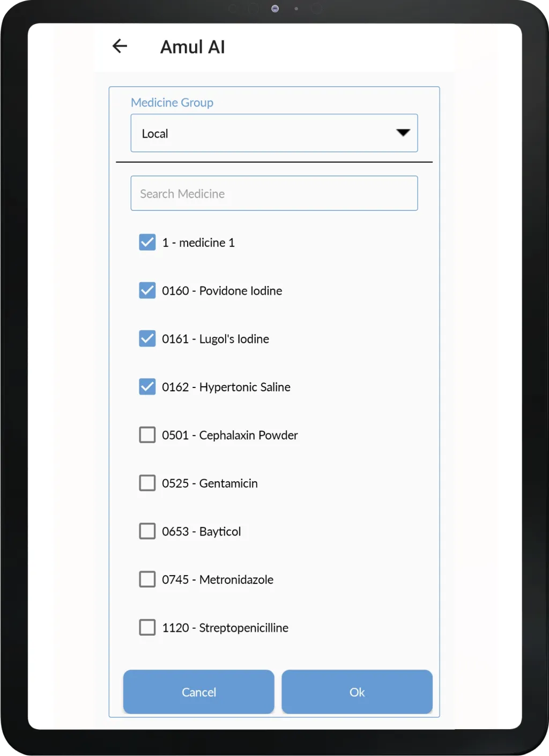Uncheck the Povidone Iodine checkbox
549x756 pixels.
[x=147, y=291]
